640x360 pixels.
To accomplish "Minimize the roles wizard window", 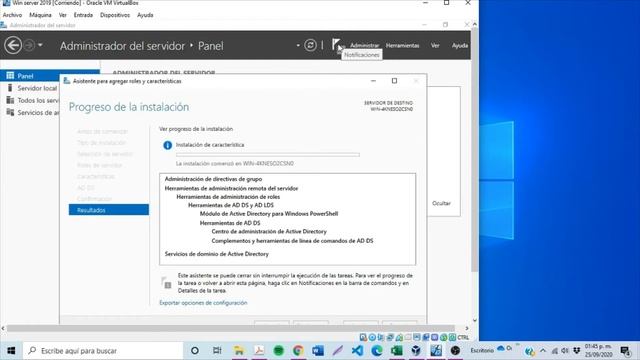I will [373, 81].
